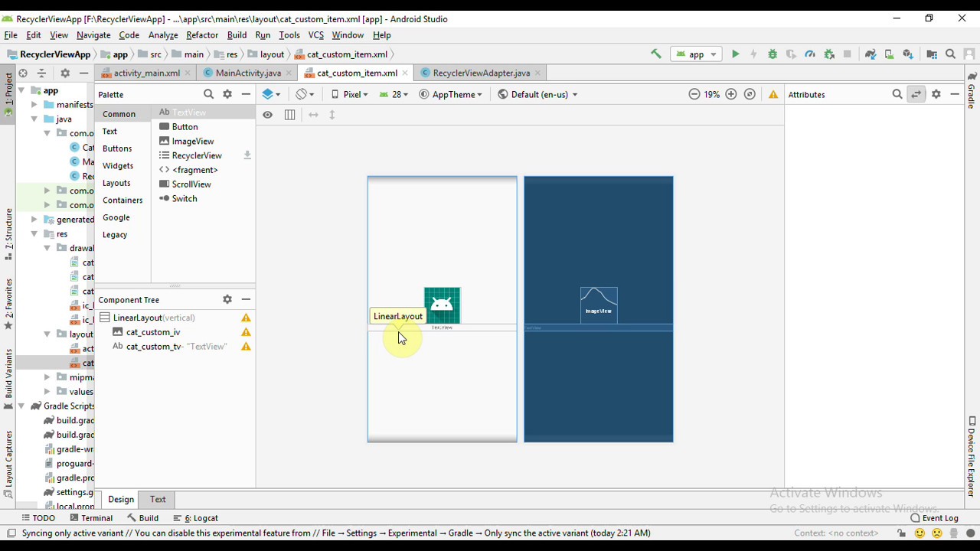Click the Make Project hammer icon
This screenshot has height=551, width=980.
coord(656,54)
